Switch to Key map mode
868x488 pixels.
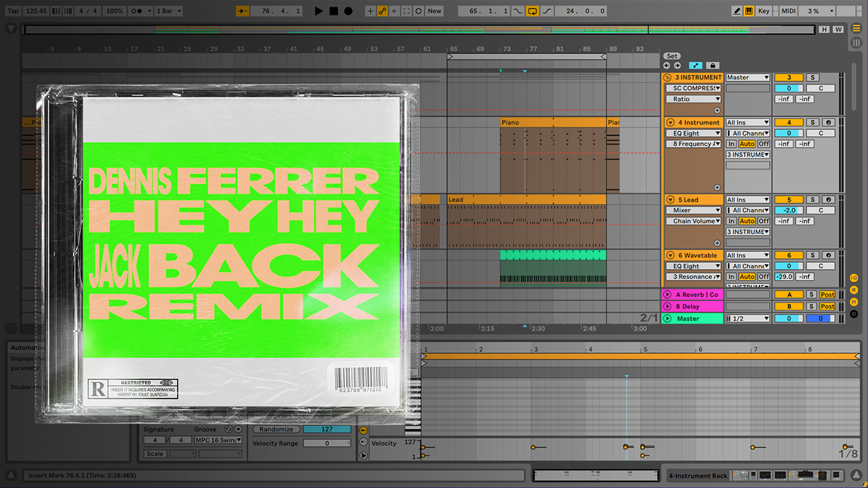tap(764, 11)
